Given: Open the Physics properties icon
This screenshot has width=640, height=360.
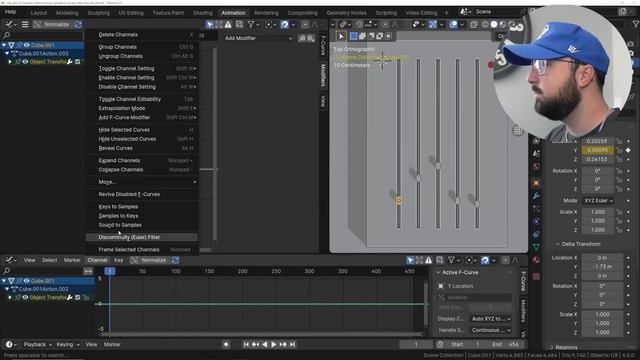Looking at the screenshot, I should [536, 221].
